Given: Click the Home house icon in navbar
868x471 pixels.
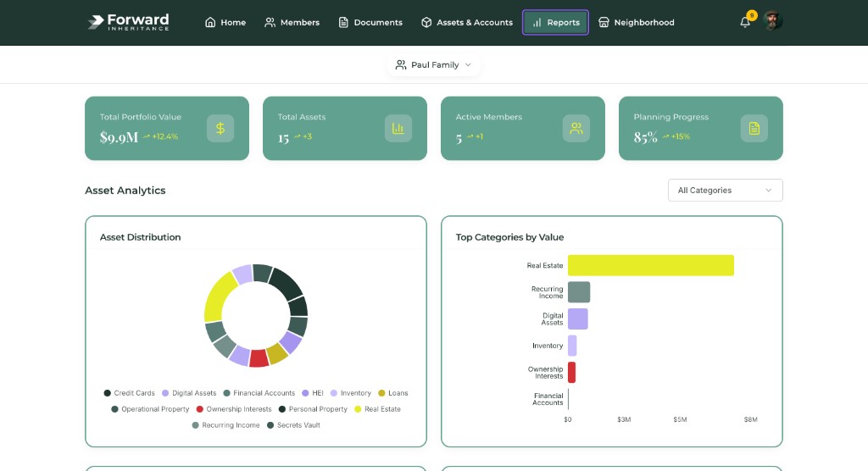Looking at the screenshot, I should pos(211,23).
